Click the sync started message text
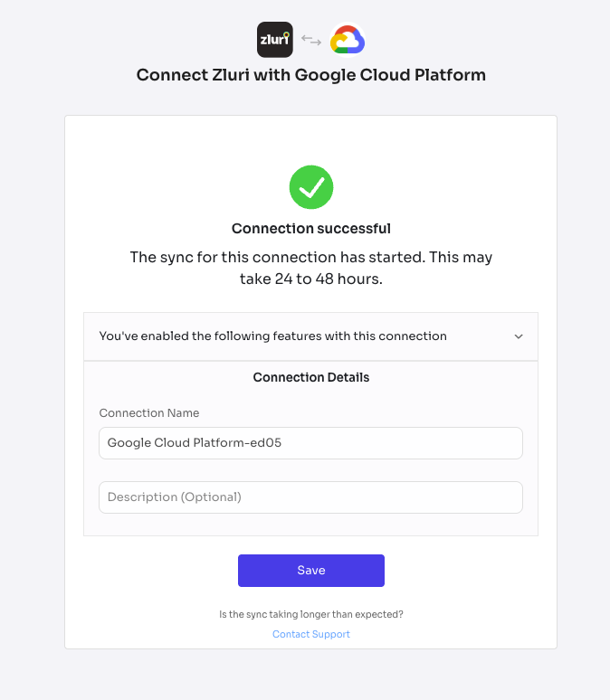The image size is (610, 700). pos(311,268)
